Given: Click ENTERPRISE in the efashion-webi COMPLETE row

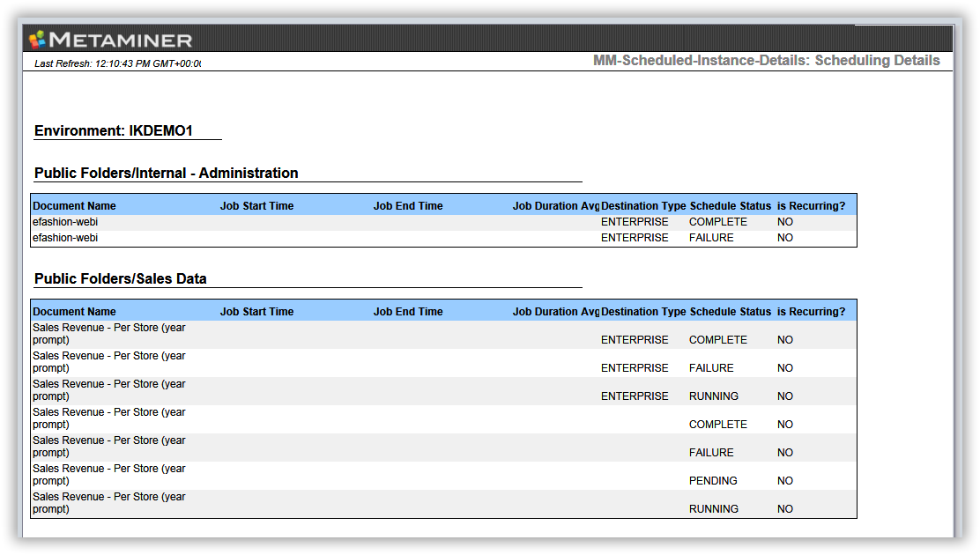Looking at the screenshot, I should click(635, 222).
